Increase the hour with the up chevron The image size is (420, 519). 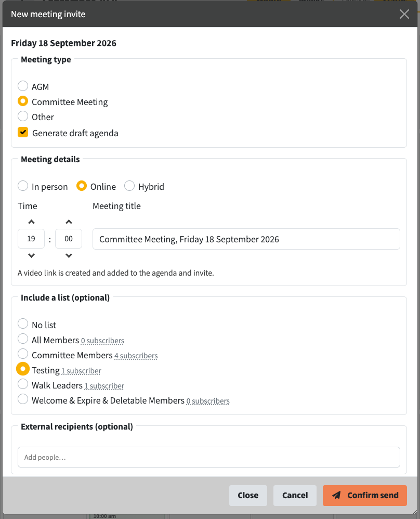point(31,222)
